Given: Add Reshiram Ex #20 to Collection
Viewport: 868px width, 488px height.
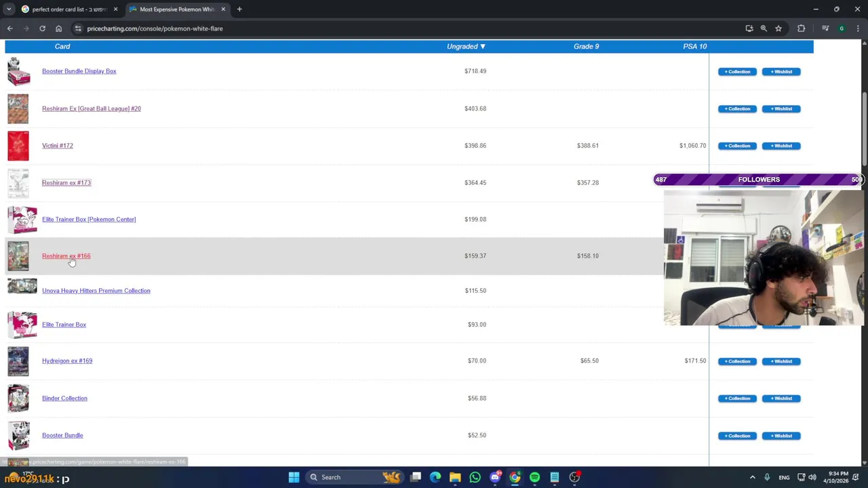Looking at the screenshot, I should tap(737, 108).
